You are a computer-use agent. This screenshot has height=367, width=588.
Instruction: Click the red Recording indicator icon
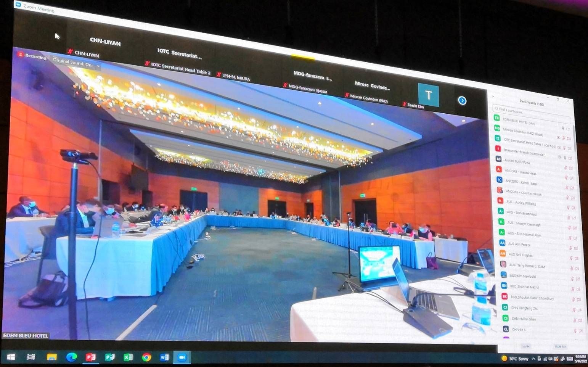[x=21, y=55]
